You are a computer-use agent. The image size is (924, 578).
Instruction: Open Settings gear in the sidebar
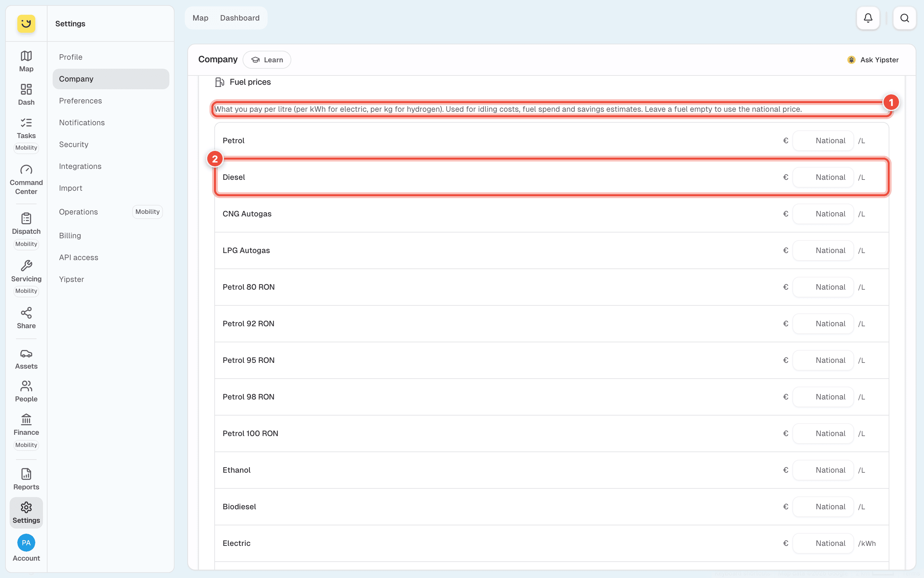pos(26,512)
